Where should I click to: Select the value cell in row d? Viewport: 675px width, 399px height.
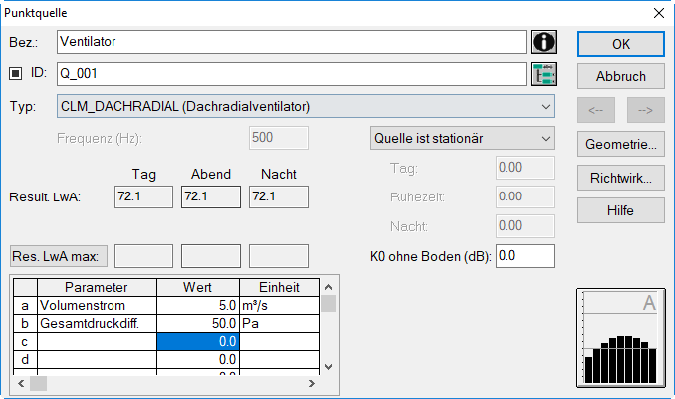click(198, 359)
